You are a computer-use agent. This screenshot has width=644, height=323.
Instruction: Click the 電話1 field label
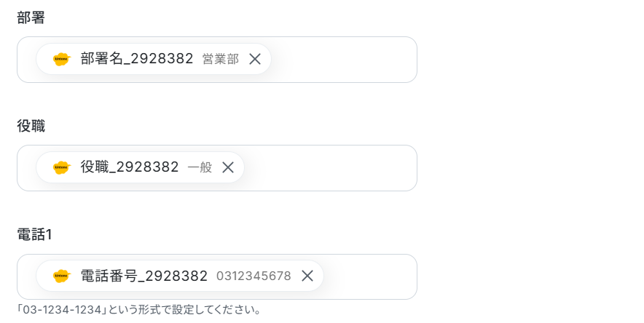click(x=34, y=234)
